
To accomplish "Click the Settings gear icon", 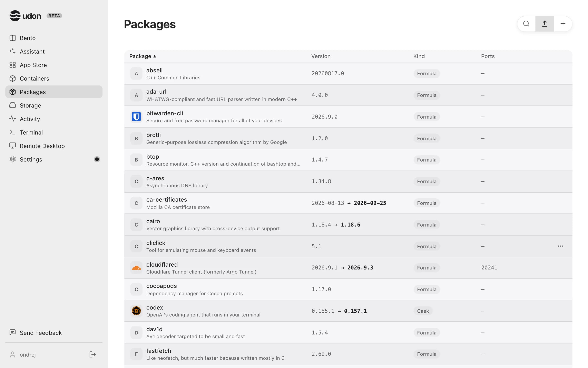I will click(x=12, y=159).
